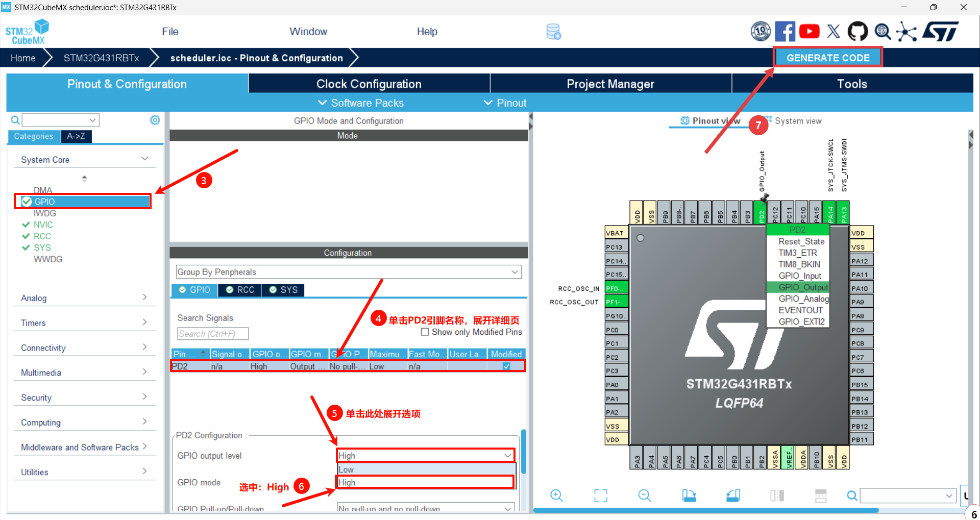The height and width of the screenshot is (520, 980).
Task: Go to the Home breadcrumb
Action: click(x=23, y=58)
